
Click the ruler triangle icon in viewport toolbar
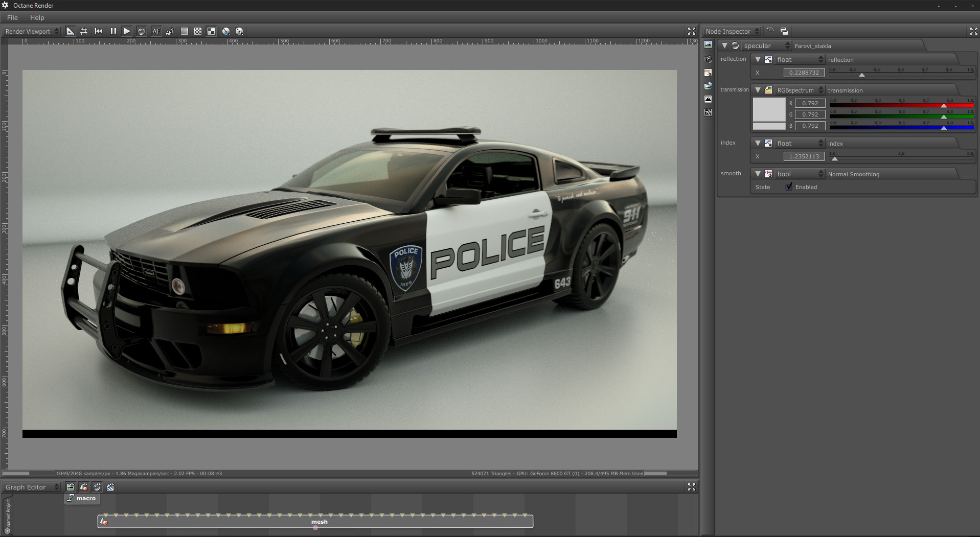pos(71,31)
